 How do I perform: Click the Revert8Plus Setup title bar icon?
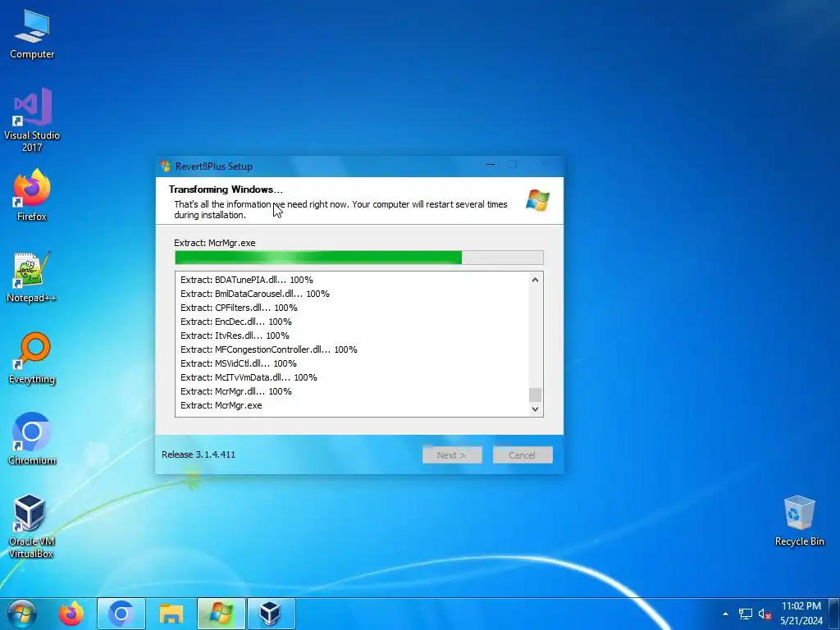pyautogui.click(x=166, y=167)
